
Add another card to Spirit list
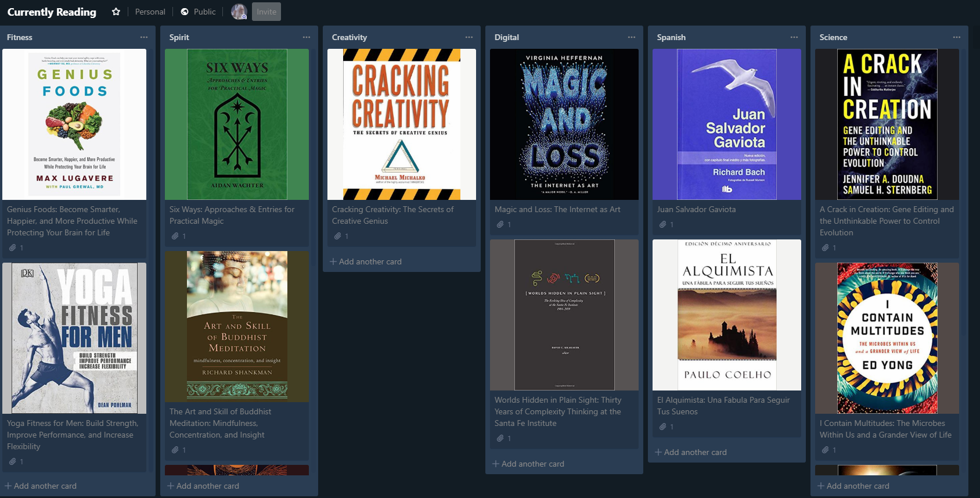[203, 486]
